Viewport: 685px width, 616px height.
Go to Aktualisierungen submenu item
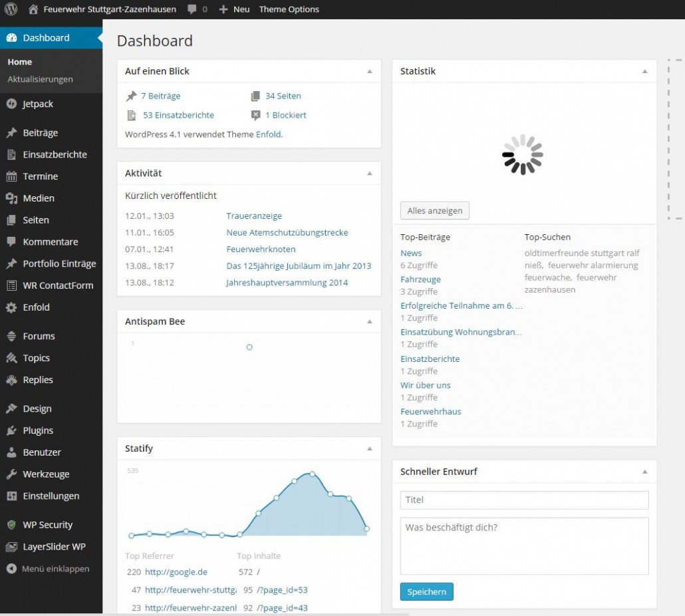pyautogui.click(x=40, y=79)
